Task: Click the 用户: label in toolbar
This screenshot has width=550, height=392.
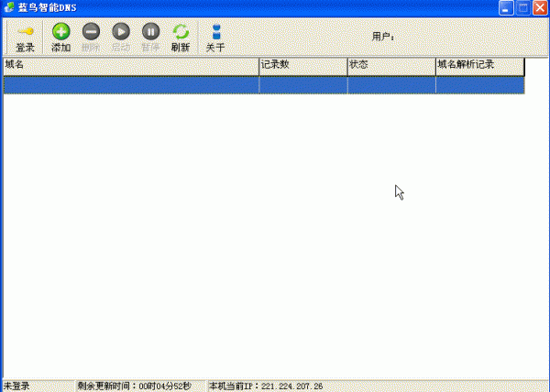Action: pos(383,37)
